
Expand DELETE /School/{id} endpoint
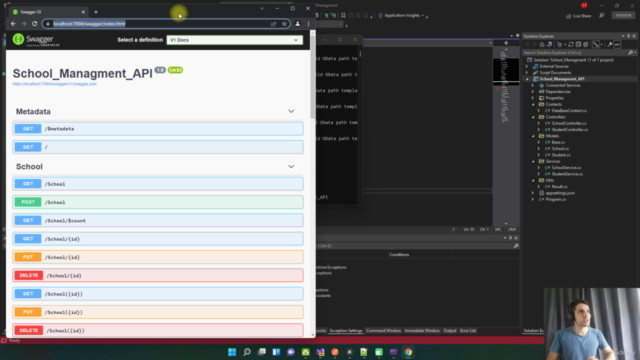[158, 276]
